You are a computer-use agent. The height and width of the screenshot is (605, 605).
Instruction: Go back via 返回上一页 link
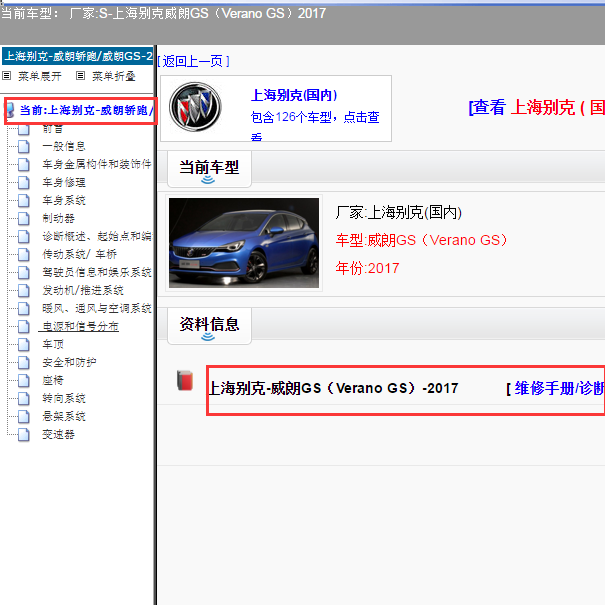193,61
